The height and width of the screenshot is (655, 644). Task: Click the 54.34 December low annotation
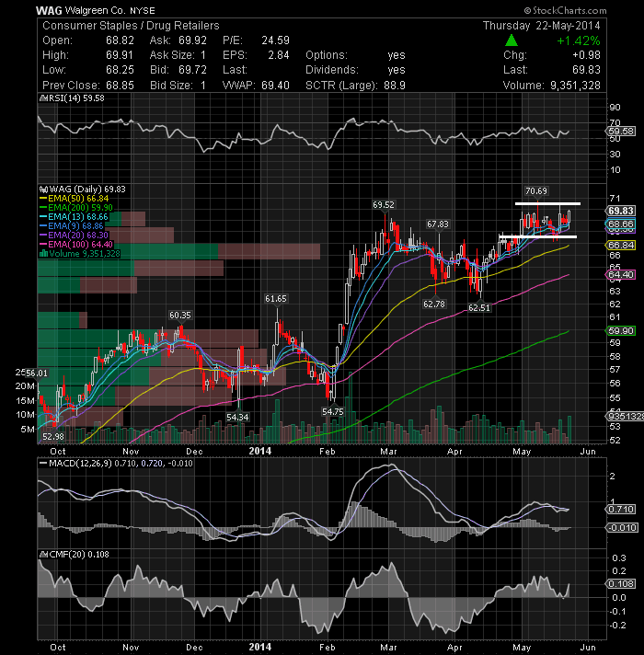(x=237, y=418)
